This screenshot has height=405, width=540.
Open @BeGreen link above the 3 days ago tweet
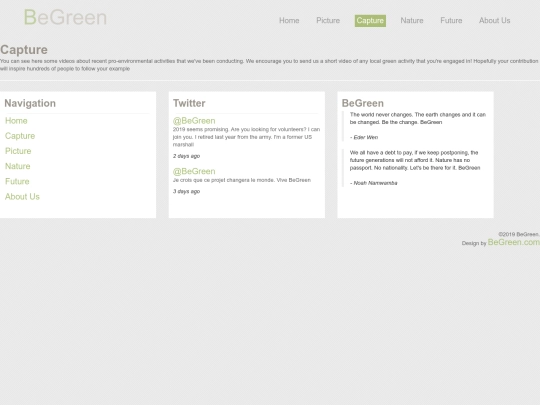[194, 172]
